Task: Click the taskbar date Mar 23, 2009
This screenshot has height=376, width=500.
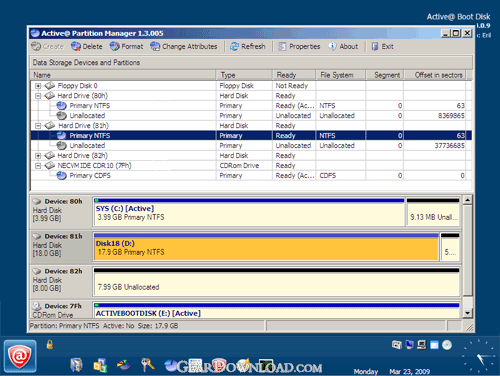Action: coord(410,371)
